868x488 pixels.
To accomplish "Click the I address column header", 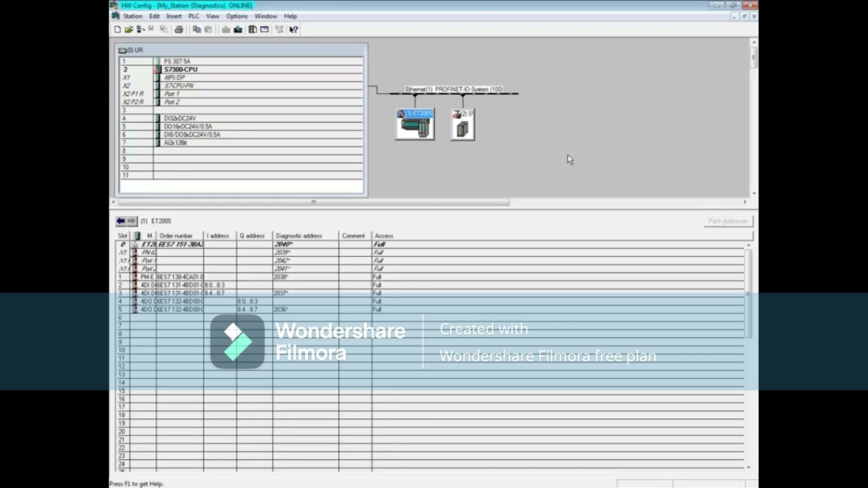I will (220, 236).
